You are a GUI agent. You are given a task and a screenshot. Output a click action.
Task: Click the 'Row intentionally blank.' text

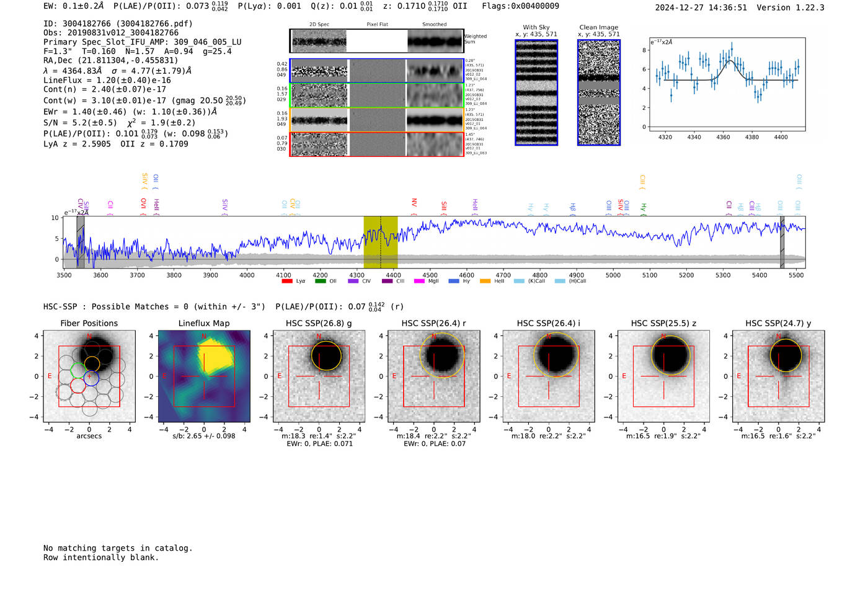(x=101, y=558)
